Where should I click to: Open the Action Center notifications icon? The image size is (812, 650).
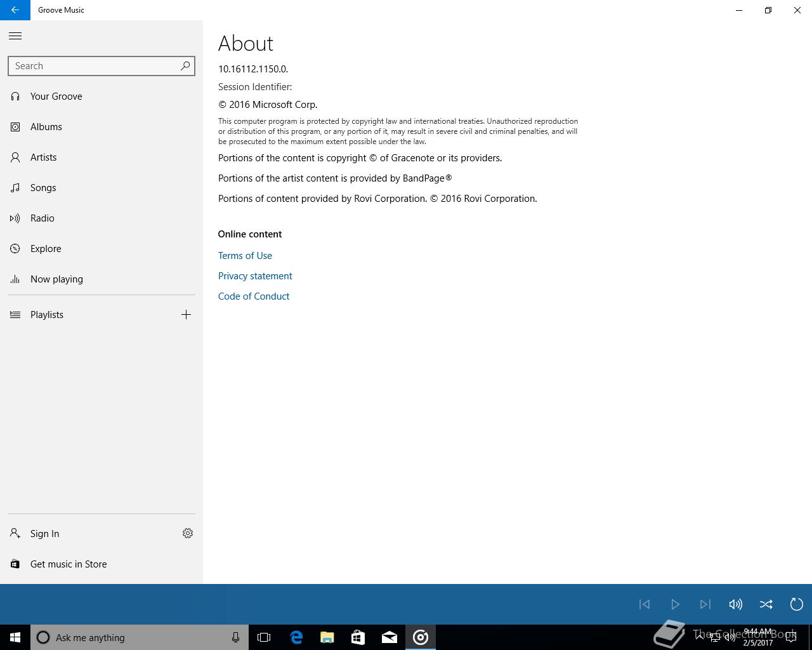tap(791, 637)
